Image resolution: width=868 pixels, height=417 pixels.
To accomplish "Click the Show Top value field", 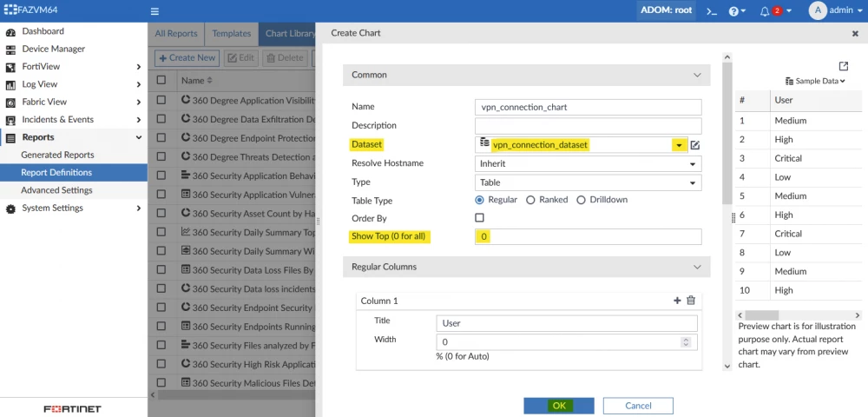I will [588, 237].
